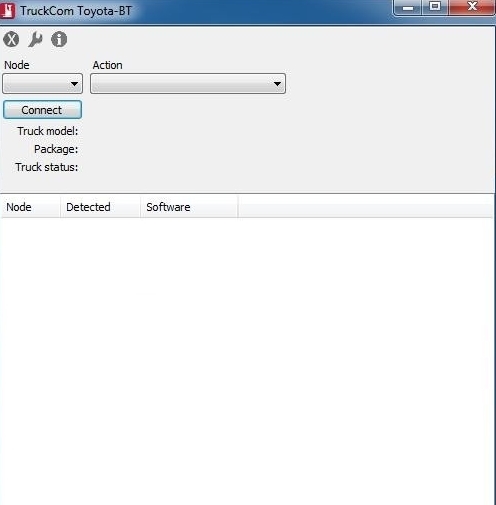
Task: Sort by the Software column header
Action: 189,207
